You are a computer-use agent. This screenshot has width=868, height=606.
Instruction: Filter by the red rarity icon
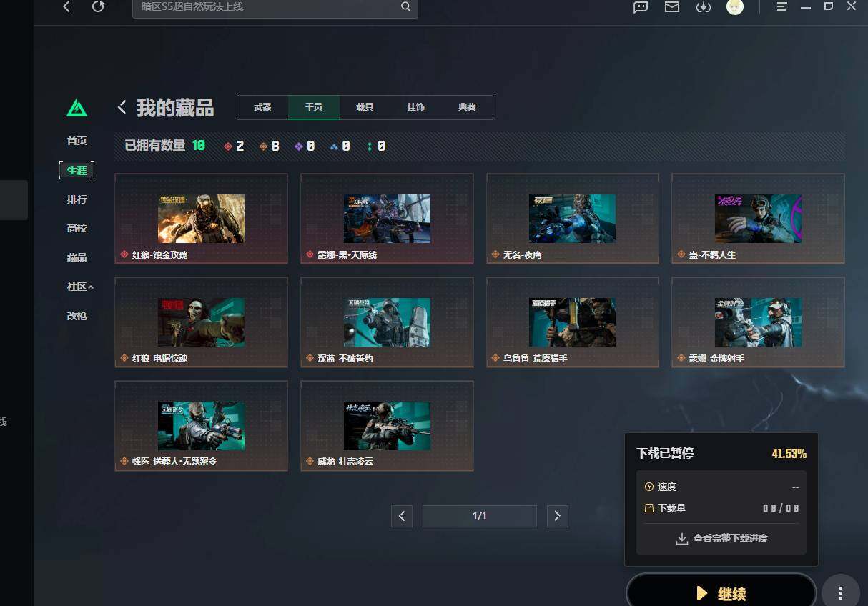228,146
